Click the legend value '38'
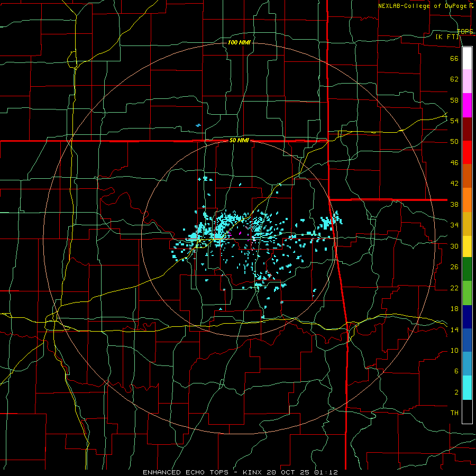Viewport: 476px width, 476px height. coord(454,204)
